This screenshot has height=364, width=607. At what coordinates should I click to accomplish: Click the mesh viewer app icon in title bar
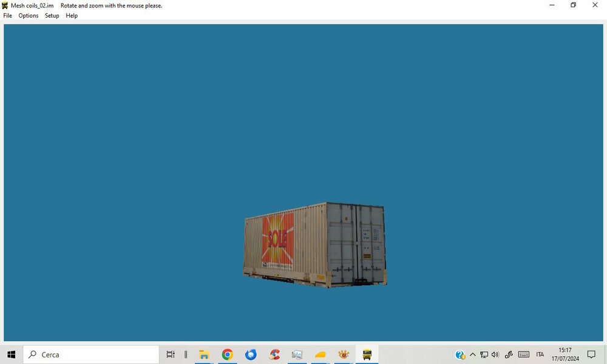(5, 5)
